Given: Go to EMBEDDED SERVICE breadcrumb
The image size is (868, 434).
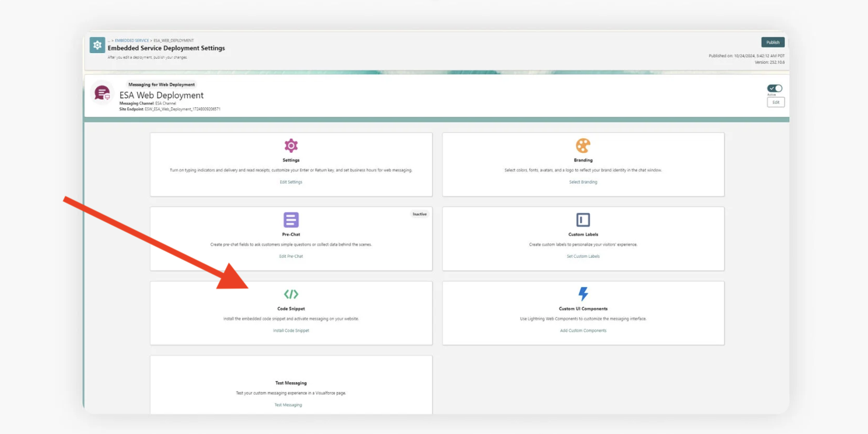Looking at the screenshot, I should coord(132,41).
